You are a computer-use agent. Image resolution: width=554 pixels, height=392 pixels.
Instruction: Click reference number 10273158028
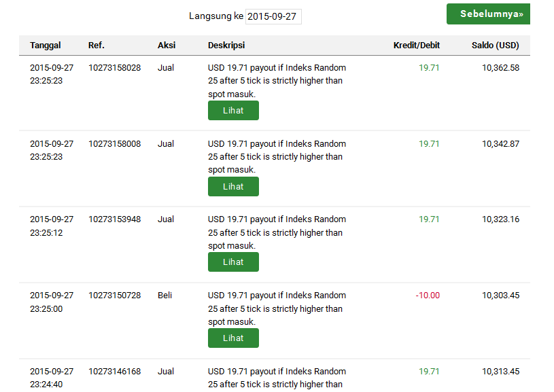[x=115, y=68]
